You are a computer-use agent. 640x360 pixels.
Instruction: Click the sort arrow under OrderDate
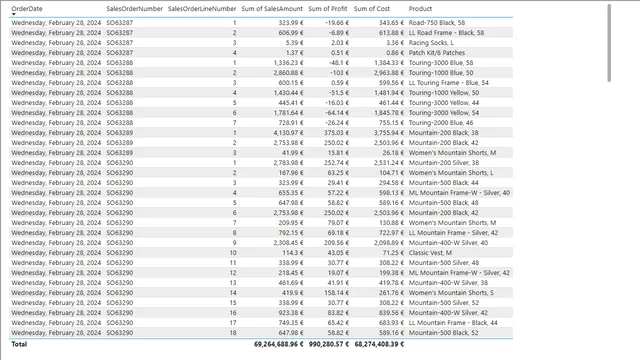pos(13,14)
